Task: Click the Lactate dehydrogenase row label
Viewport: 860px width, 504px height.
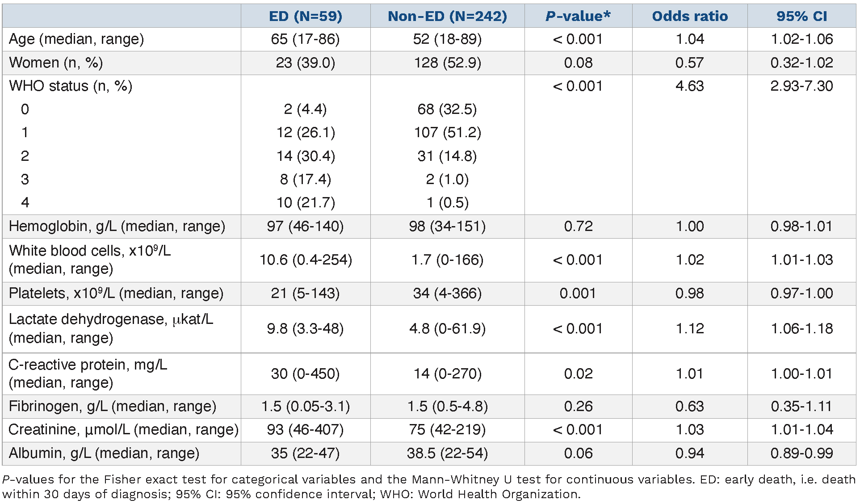Action: (x=111, y=328)
